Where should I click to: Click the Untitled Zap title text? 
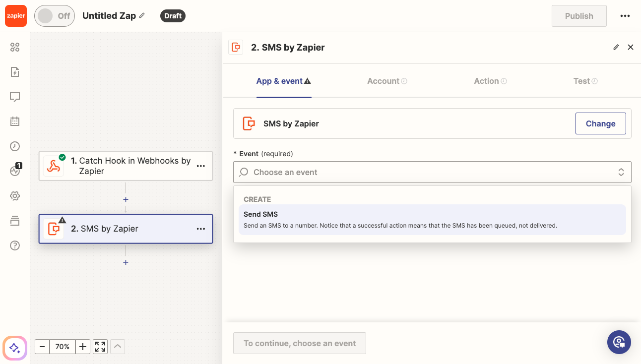109,16
